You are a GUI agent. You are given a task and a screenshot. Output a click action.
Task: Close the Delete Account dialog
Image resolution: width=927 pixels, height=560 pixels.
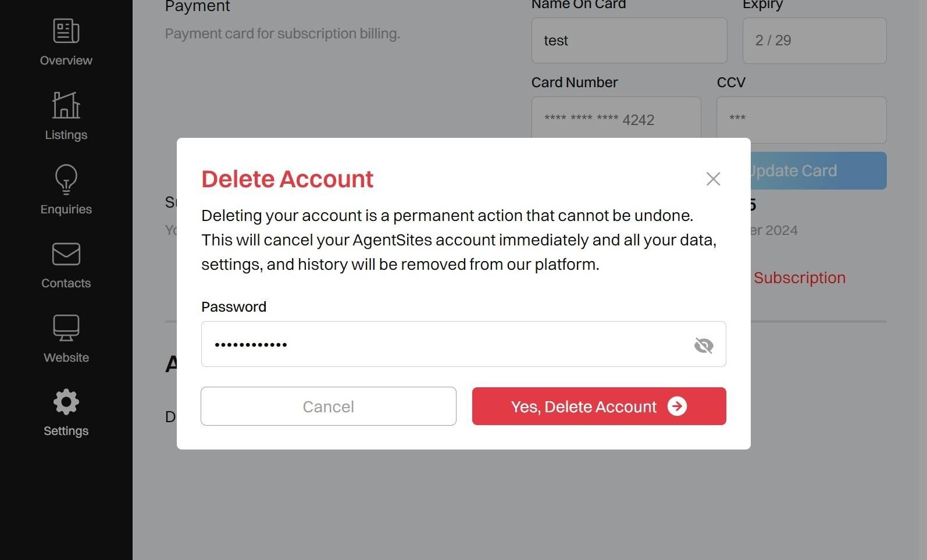[x=714, y=179]
